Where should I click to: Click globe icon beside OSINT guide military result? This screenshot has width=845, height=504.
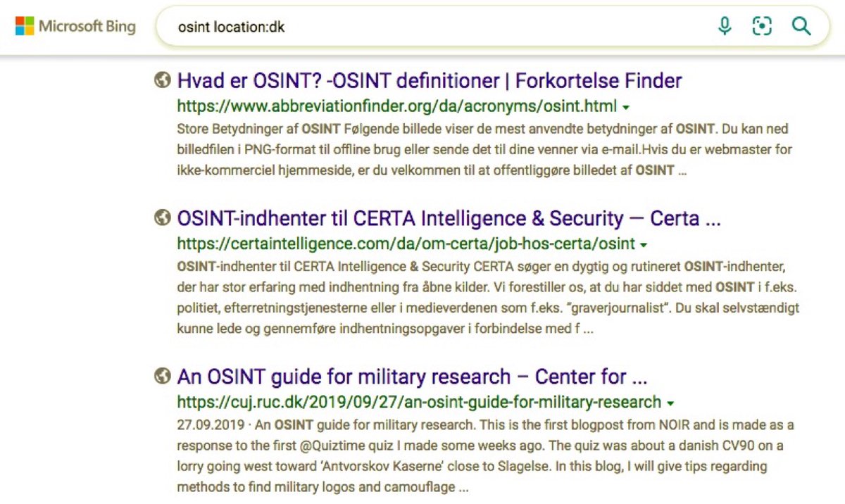[162, 377]
